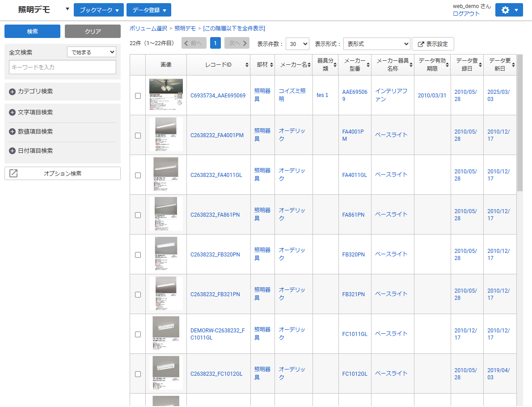Check the row for C2638232_FC1012GL
Image resolution: width=532 pixels, height=407 pixels.
(138, 374)
